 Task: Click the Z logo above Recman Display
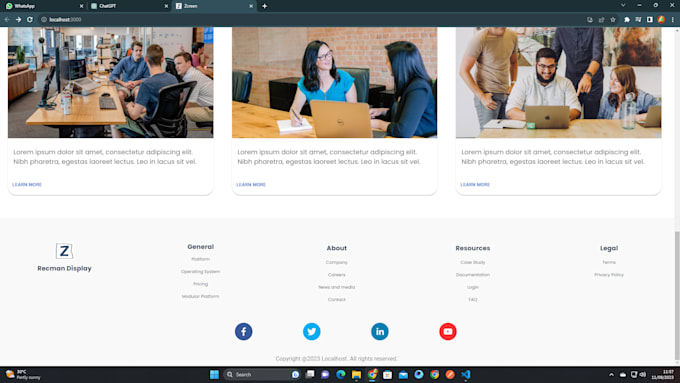tap(64, 251)
